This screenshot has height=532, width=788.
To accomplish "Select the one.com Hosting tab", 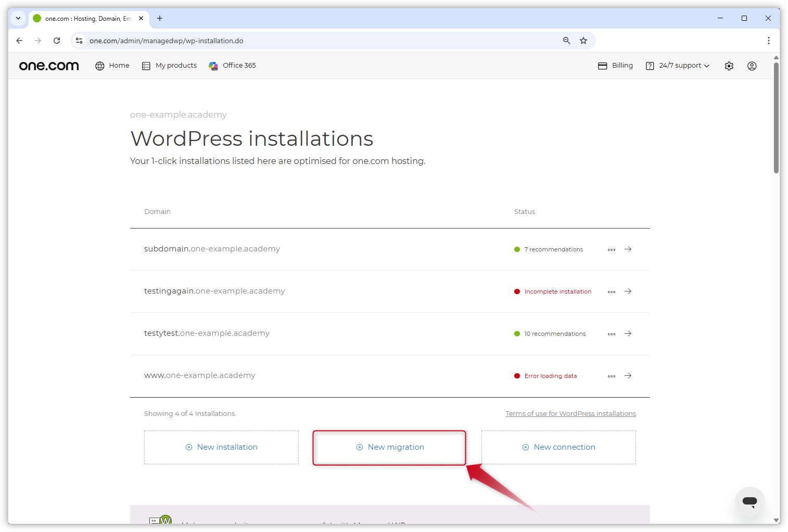I will 89,18.
